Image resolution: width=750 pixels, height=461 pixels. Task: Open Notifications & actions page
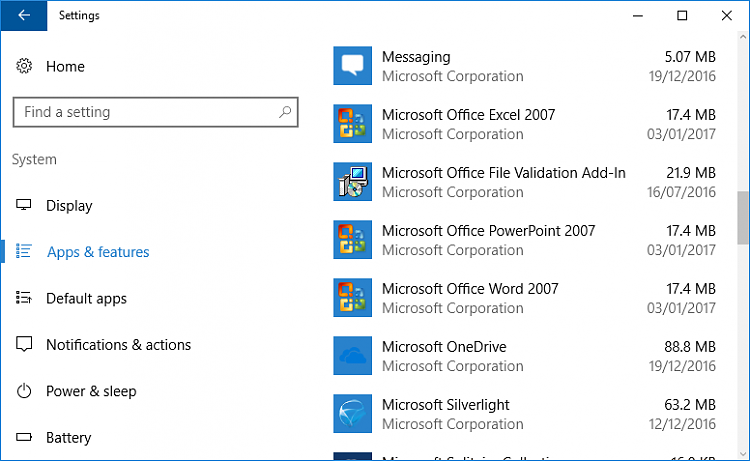click(x=118, y=345)
